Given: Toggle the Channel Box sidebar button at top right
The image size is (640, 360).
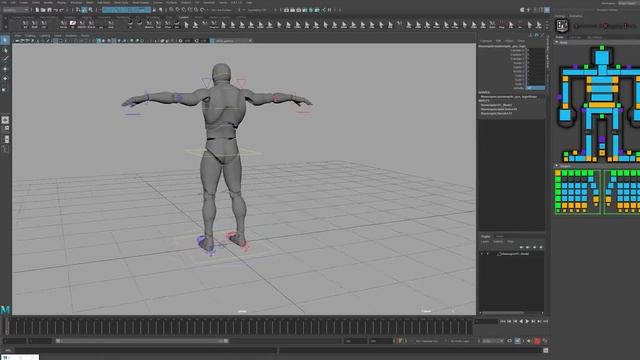Looking at the screenshot, I should click(547, 10).
